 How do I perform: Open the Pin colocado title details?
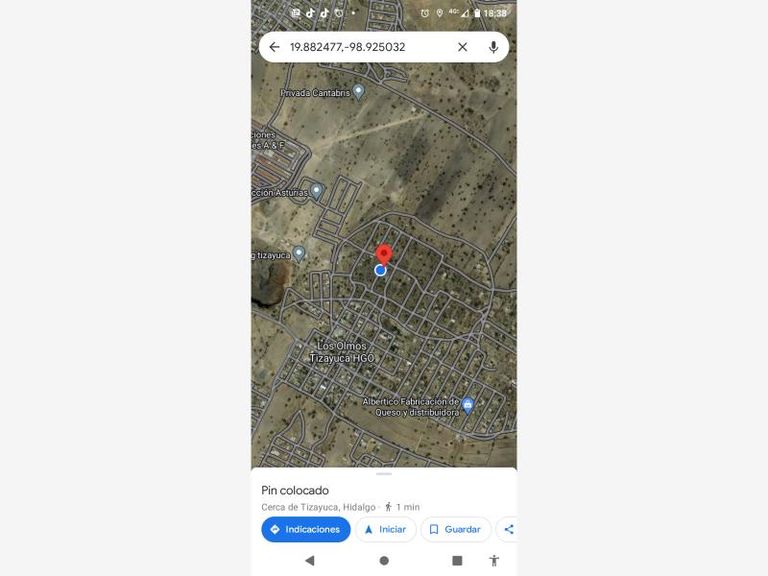coord(295,490)
